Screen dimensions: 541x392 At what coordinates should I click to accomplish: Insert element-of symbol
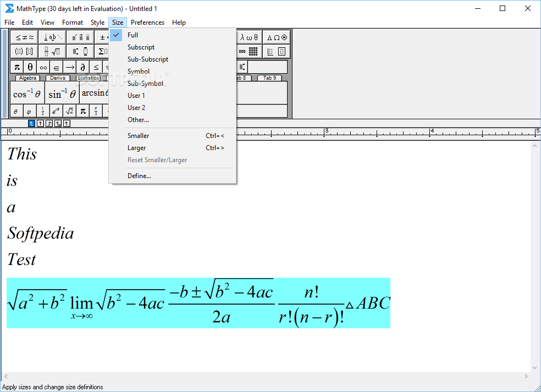(x=56, y=67)
